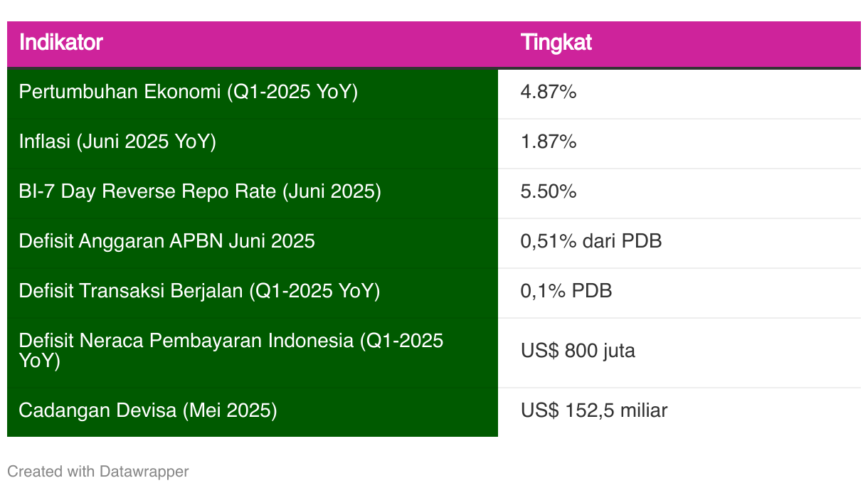Select Defisit Anggaran APBN Juni 2025 cell
The height and width of the screenshot is (488, 868).
tap(253, 243)
